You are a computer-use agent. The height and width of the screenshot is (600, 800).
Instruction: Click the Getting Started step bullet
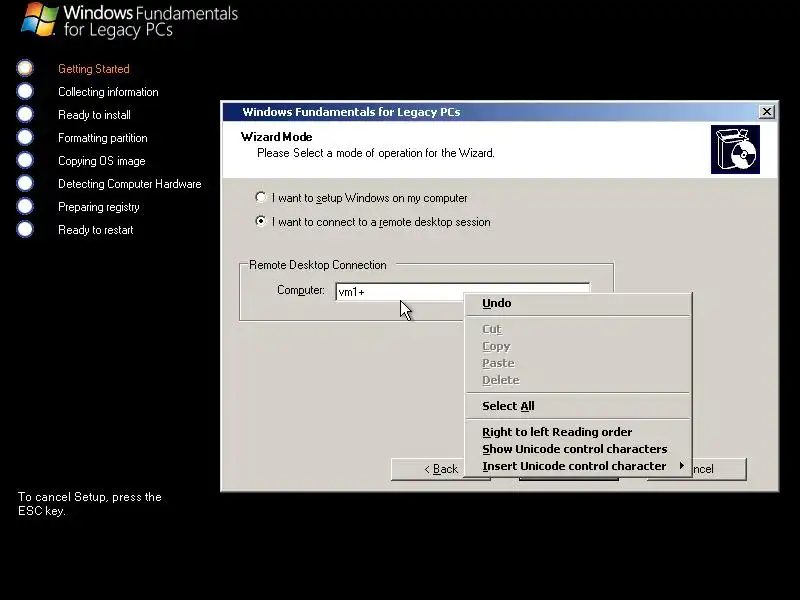pyautogui.click(x=25, y=68)
